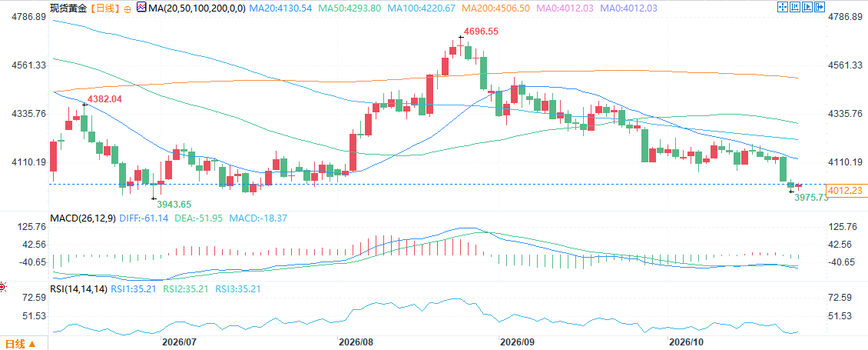The height and width of the screenshot is (350, 868).
Task: Click the 2026/08 date axis marker
Action: pyautogui.click(x=356, y=343)
